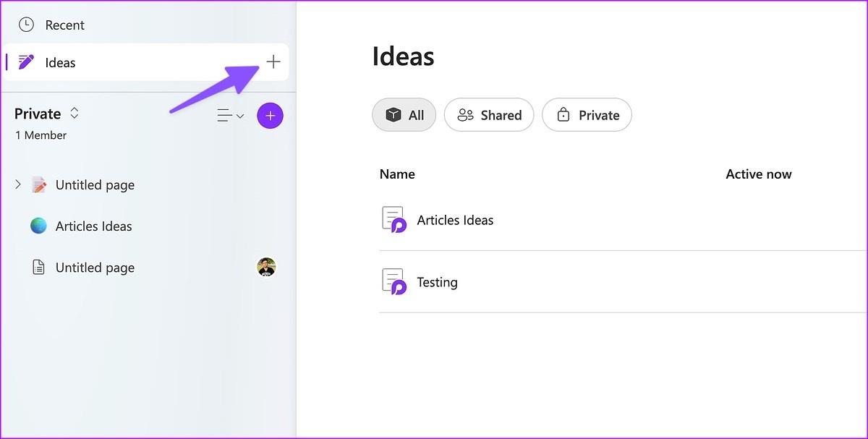Click the plus icon next to Ideas
This screenshot has width=868, height=439.
273,62
